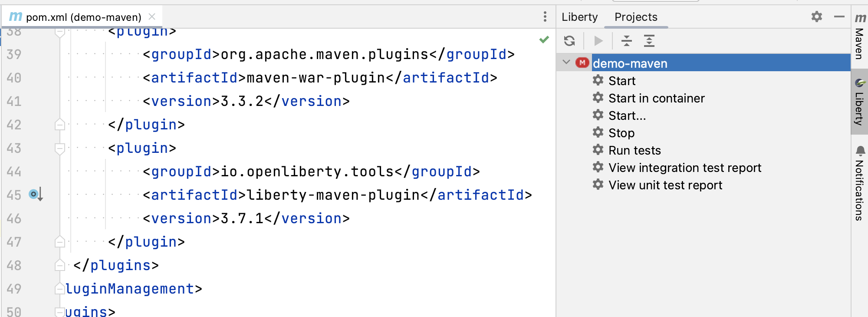Viewport: 868px width, 317px height.
Task: Click line number 46 in gutter
Action: coord(14,218)
